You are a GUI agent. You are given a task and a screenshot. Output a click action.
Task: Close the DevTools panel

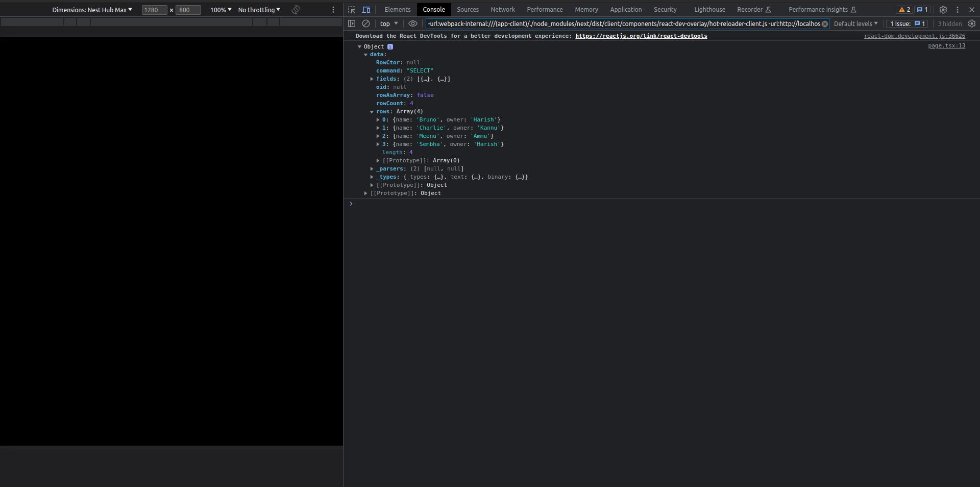click(x=972, y=10)
